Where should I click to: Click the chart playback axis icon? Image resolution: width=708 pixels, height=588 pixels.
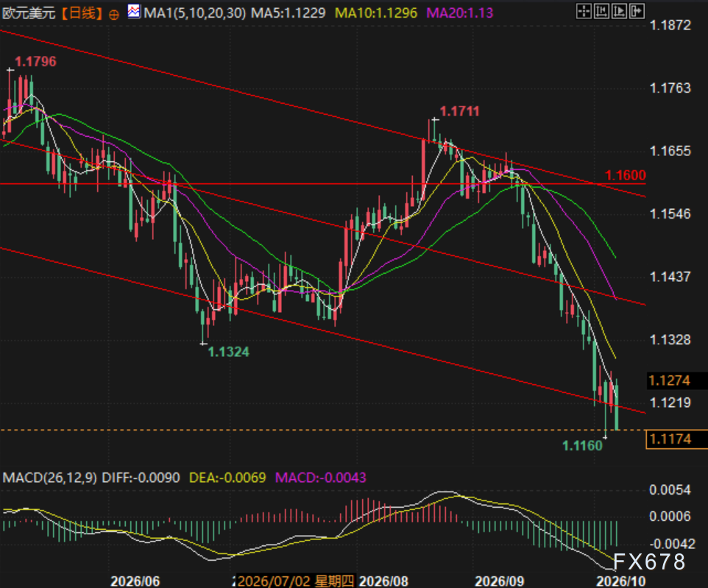tap(619, 11)
